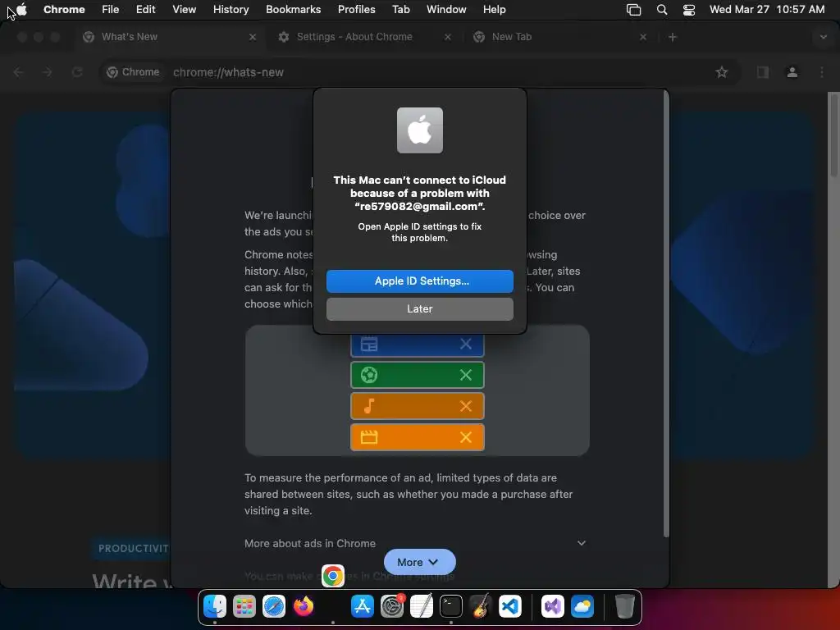The height and width of the screenshot is (630, 840).
Task: Open the Profiles menu
Action: 356,10
